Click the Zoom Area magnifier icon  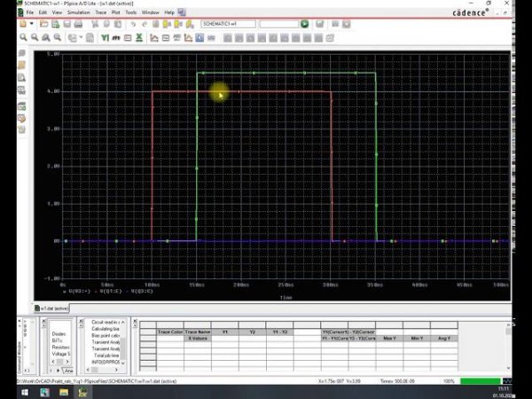point(46,37)
